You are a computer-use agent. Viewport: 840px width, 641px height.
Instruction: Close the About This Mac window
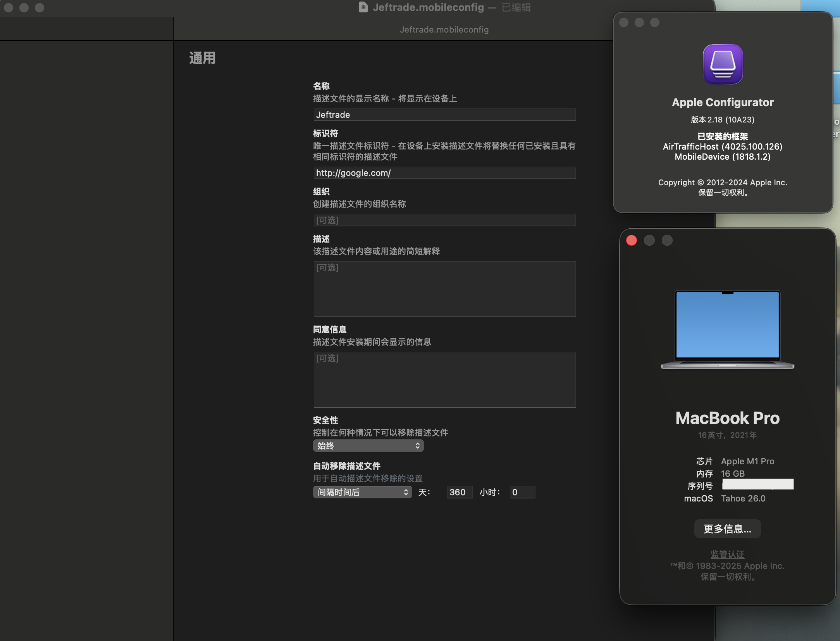(x=632, y=240)
